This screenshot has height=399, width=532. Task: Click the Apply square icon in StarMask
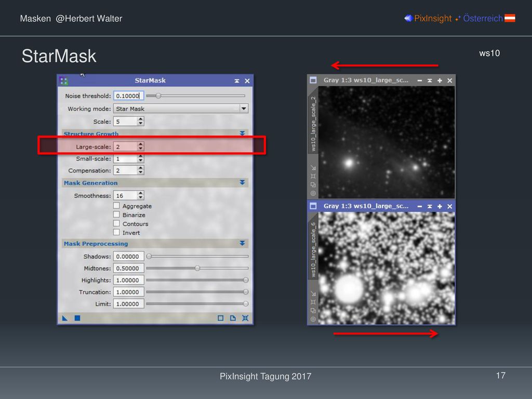click(77, 318)
